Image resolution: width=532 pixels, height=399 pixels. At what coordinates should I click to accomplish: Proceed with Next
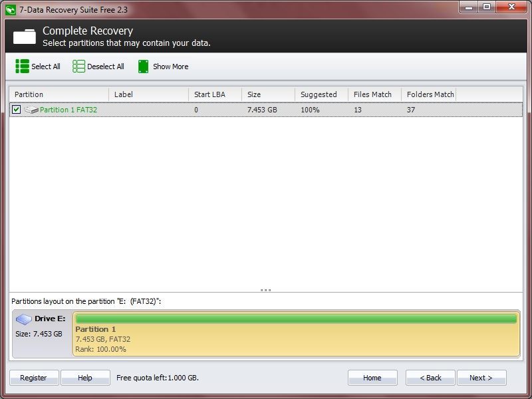481,378
